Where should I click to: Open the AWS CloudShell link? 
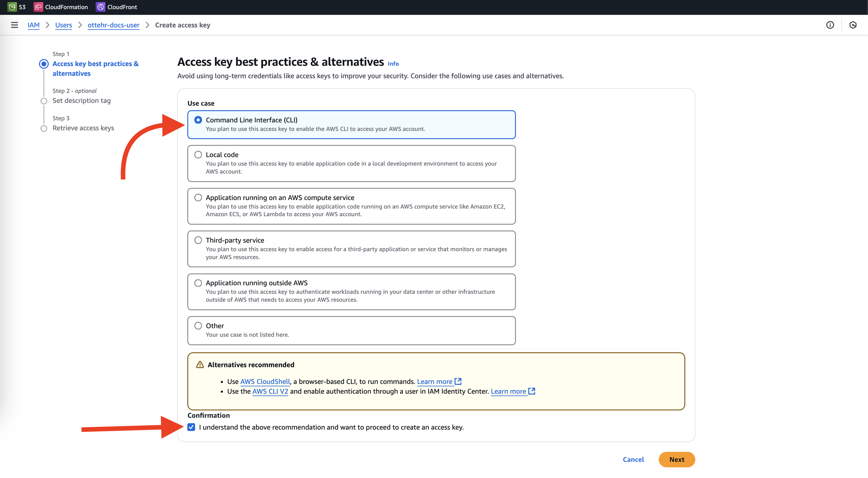tap(265, 381)
